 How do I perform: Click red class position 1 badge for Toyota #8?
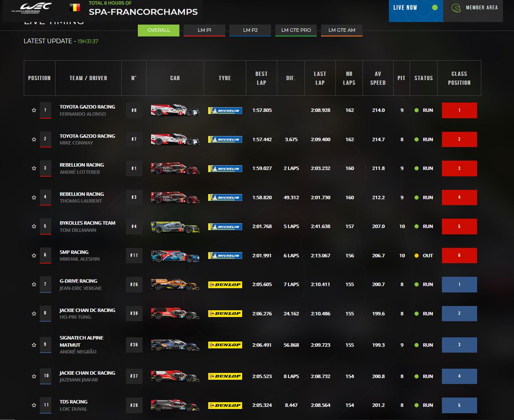[x=459, y=110]
